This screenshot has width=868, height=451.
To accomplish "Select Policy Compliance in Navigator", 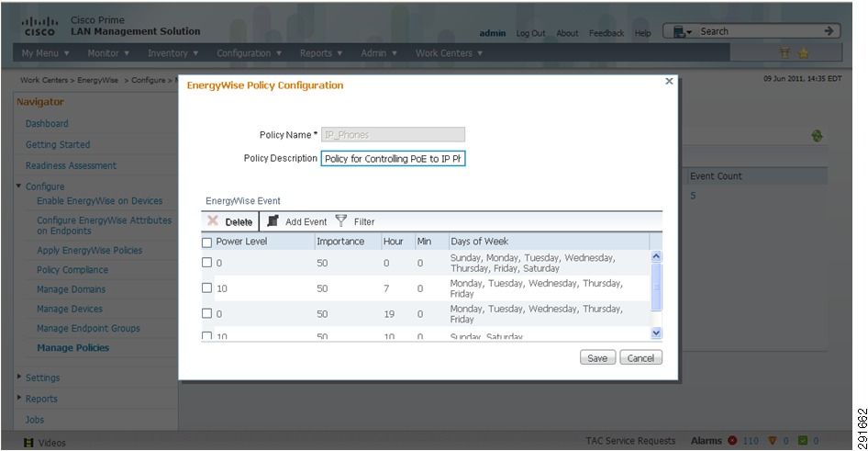I will [72, 270].
